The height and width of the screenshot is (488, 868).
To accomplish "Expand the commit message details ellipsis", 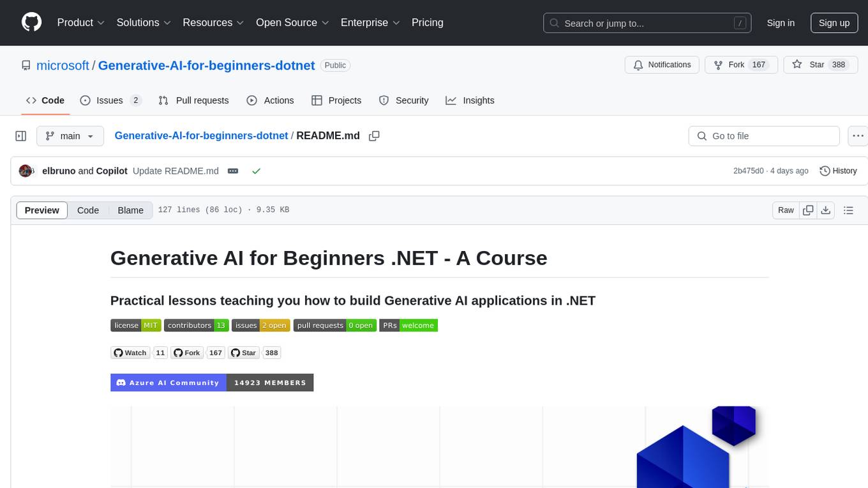I will 233,171.
